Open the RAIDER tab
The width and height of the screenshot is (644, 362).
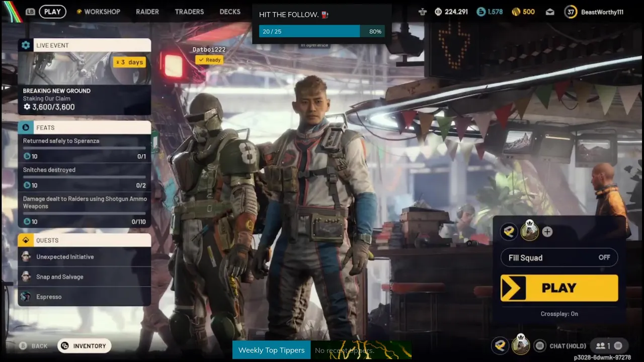coord(147,12)
